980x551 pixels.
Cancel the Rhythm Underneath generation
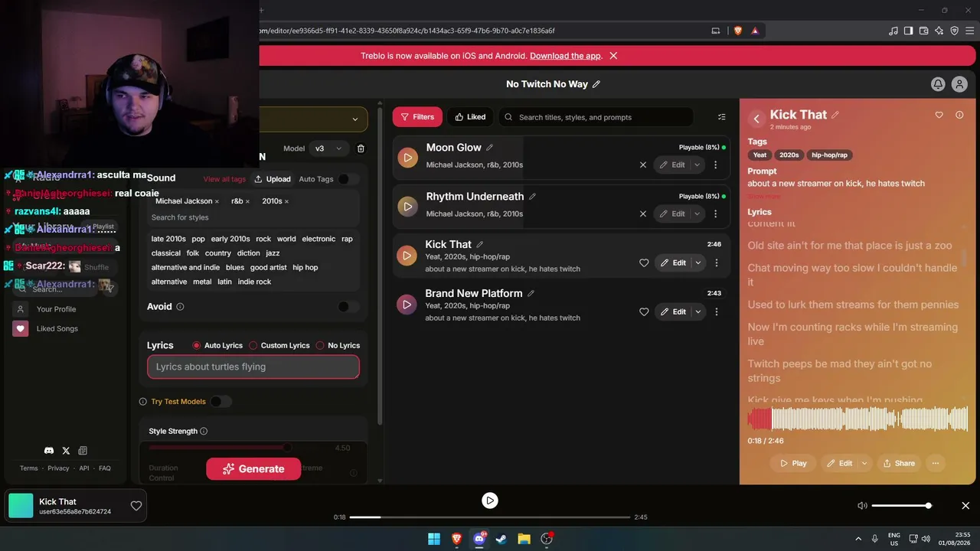pos(643,214)
